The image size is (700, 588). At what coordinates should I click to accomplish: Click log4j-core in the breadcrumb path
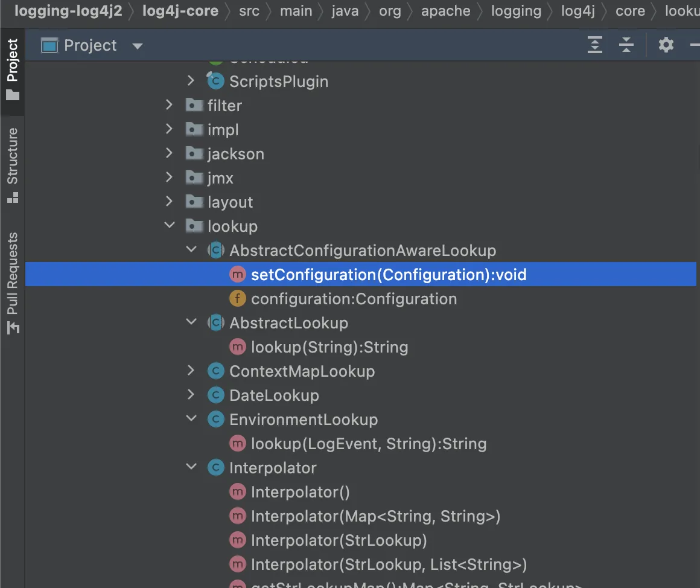[180, 11]
